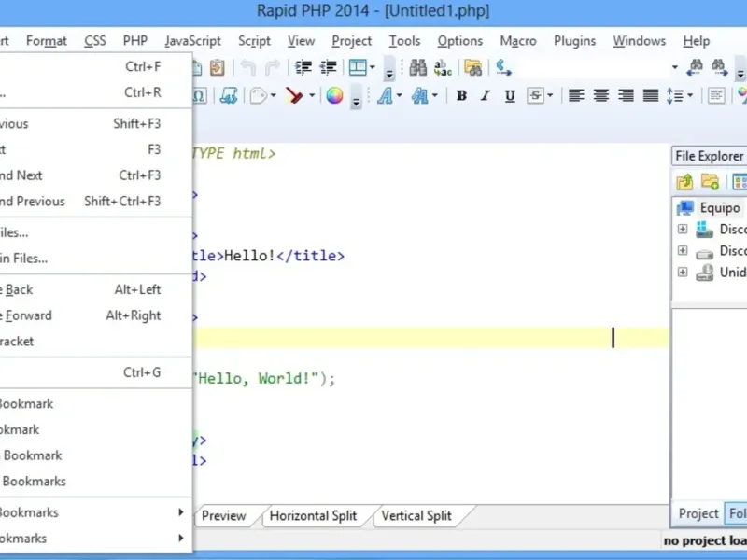Open the layout panels dropdown arrow
This screenshot has height=560, width=747.
point(373,67)
